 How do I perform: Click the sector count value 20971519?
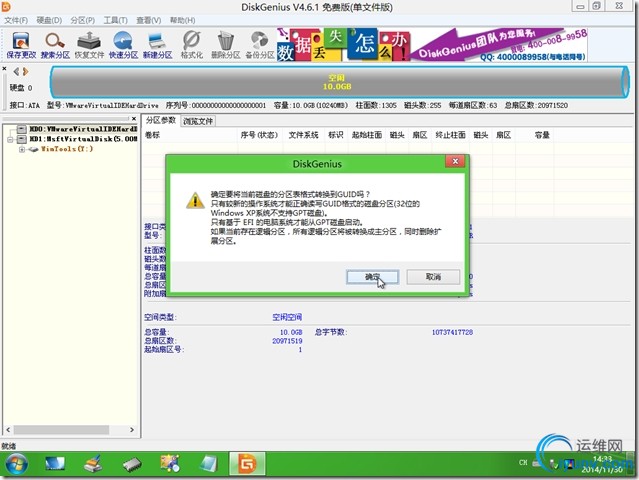[287, 341]
